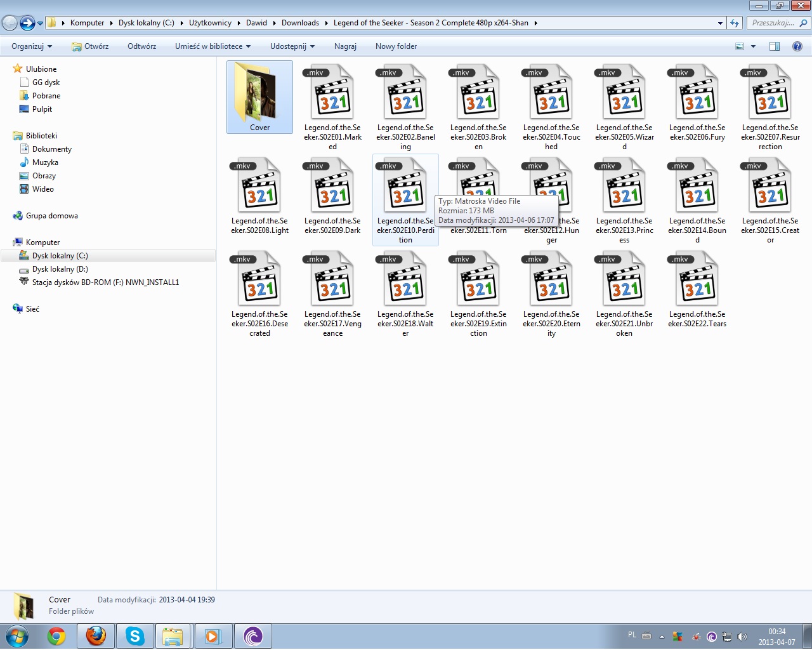Select Ulubione in the navigation pane
Viewport: 812px width, 650px height.
(41, 69)
